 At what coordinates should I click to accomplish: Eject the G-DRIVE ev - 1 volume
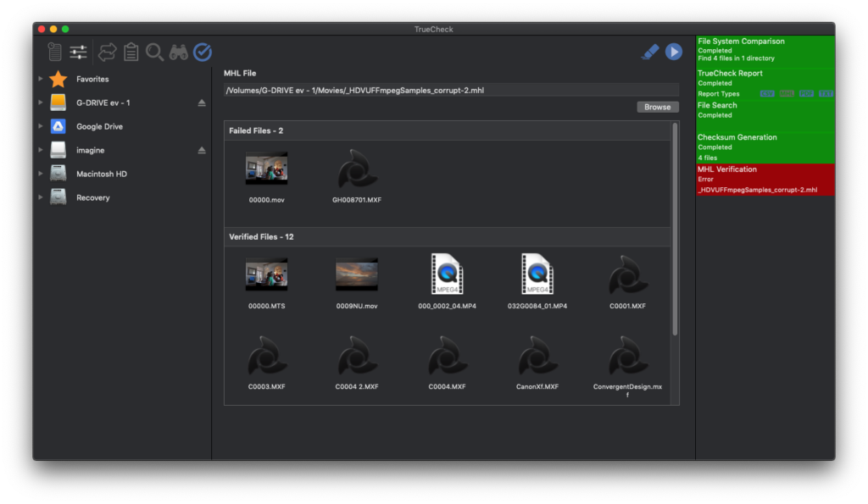tap(202, 102)
